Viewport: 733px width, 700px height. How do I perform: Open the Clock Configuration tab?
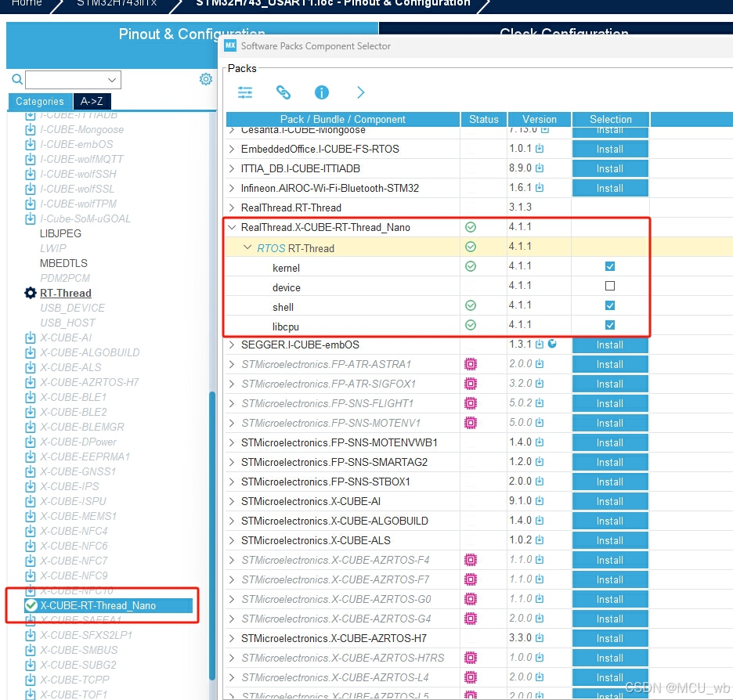click(x=563, y=33)
